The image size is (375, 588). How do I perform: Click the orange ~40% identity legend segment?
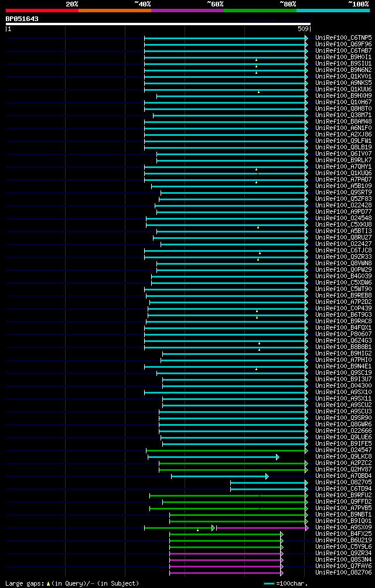115,11
